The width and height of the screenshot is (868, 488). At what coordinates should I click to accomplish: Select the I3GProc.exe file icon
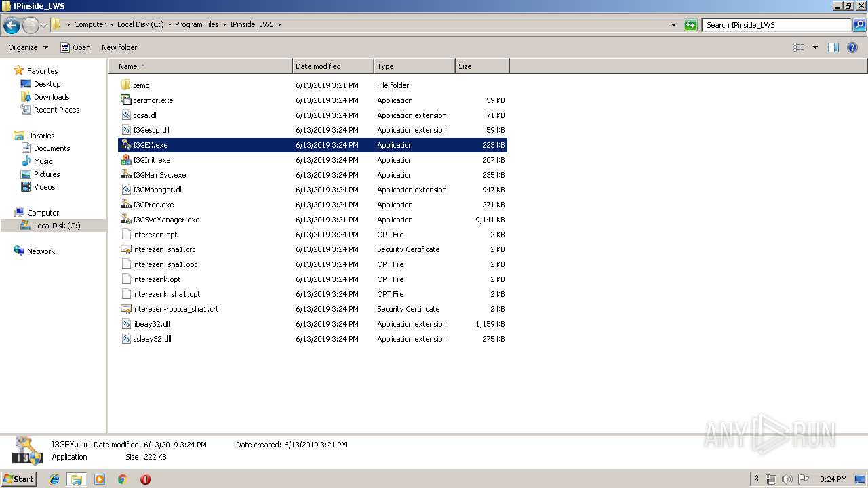pyautogui.click(x=125, y=205)
